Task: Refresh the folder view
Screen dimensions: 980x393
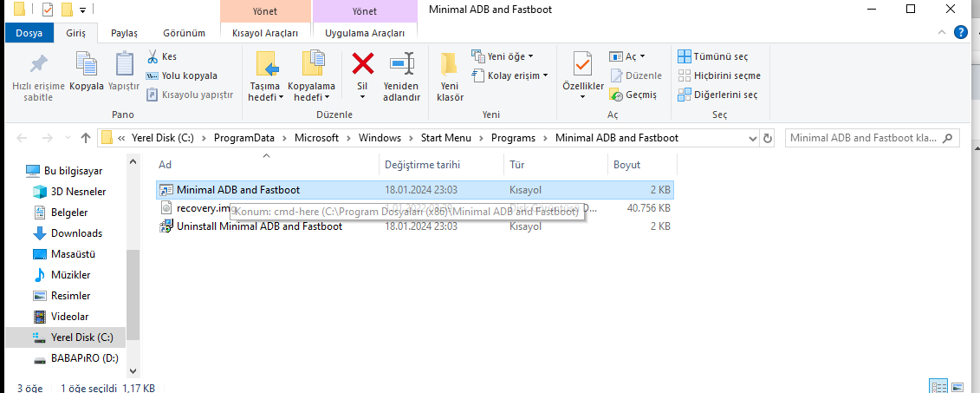Action: pyautogui.click(x=768, y=138)
